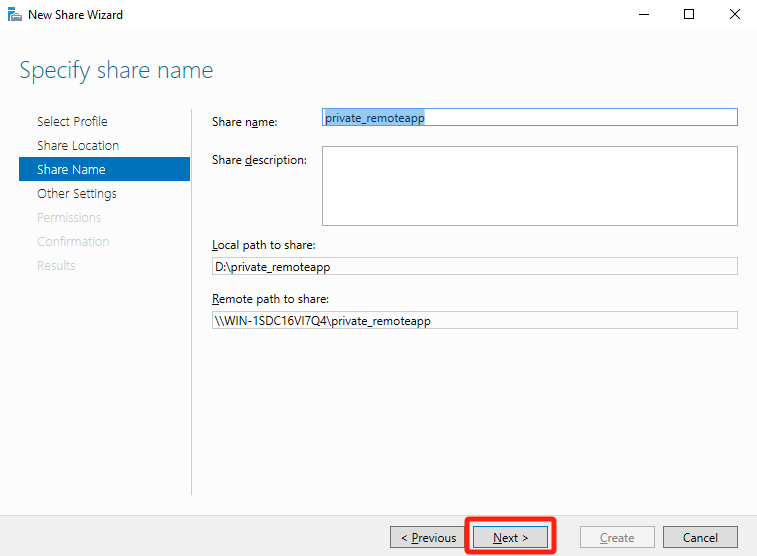Minimize the New Share Wizard window
This screenshot has height=556, width=757.
click(643, 15)
